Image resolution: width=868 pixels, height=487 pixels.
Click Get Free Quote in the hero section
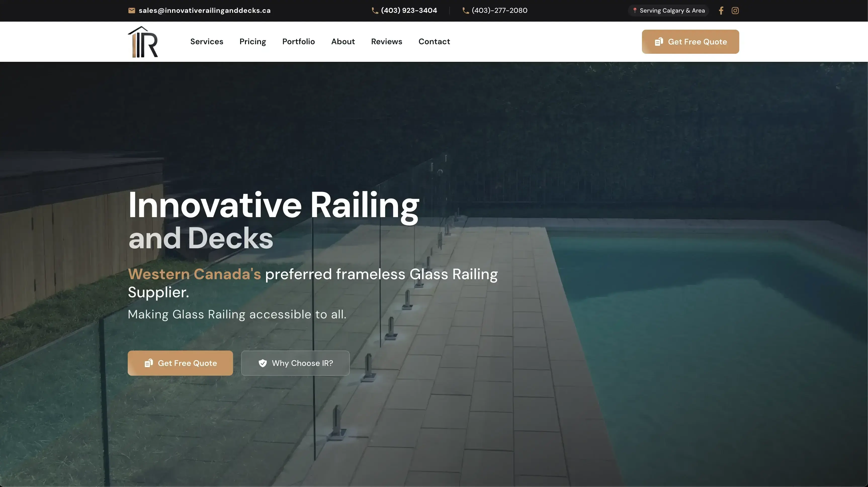[180, 363]
